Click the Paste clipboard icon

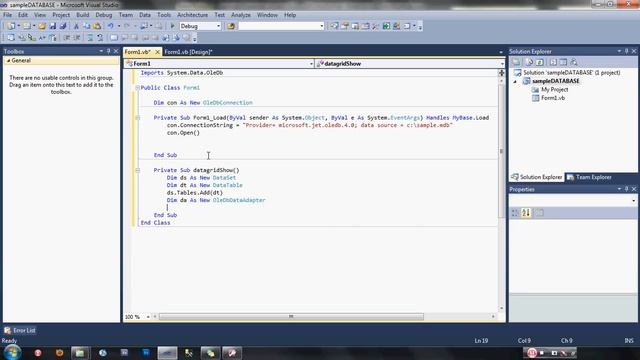(97, 26)
